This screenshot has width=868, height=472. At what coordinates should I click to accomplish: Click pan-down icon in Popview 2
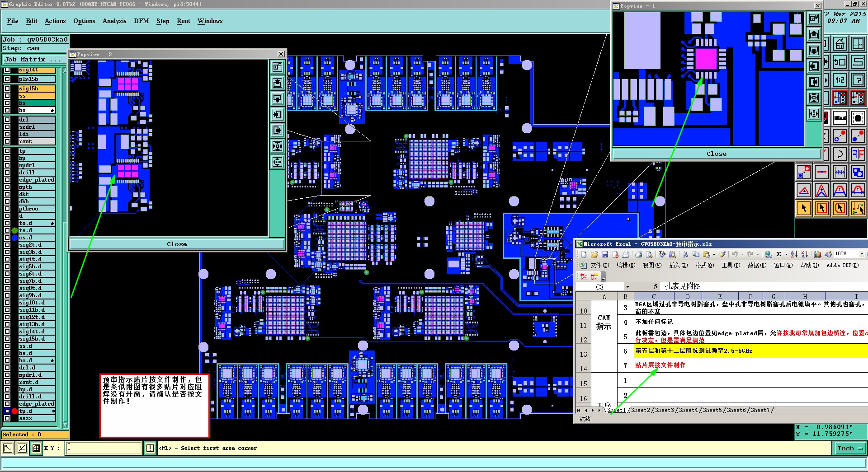(x=278, y=99)
